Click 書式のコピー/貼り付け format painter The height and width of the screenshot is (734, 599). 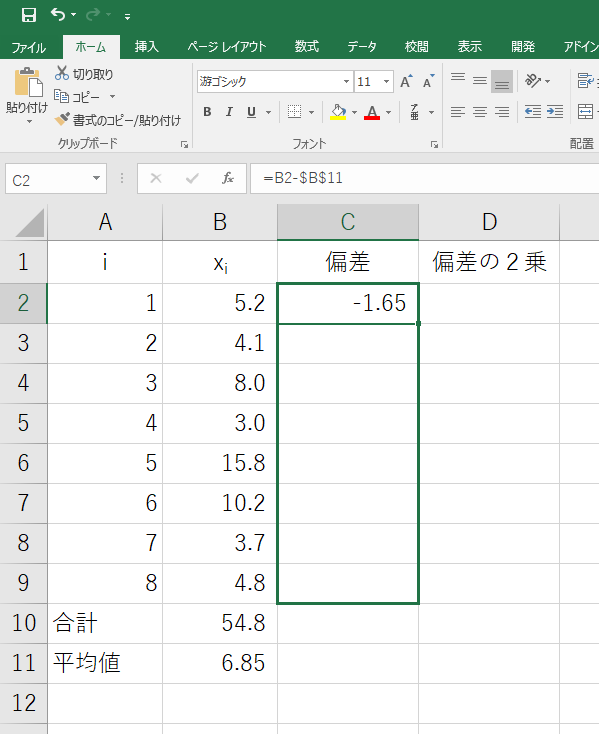pos(117,120)
